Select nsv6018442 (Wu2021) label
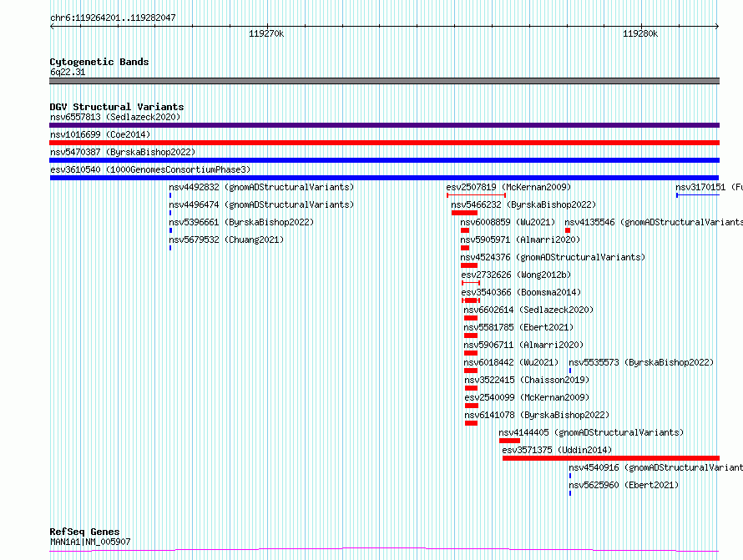 (x=511, y=362)
